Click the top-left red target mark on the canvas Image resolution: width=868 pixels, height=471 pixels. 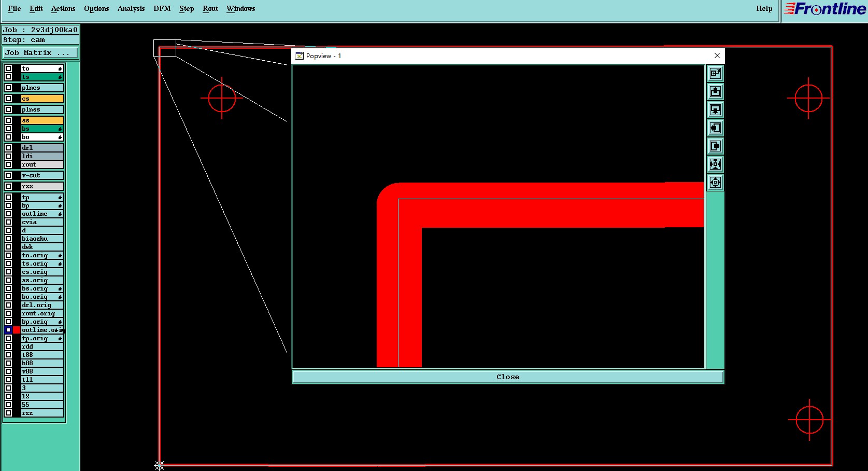pos(222,98)
